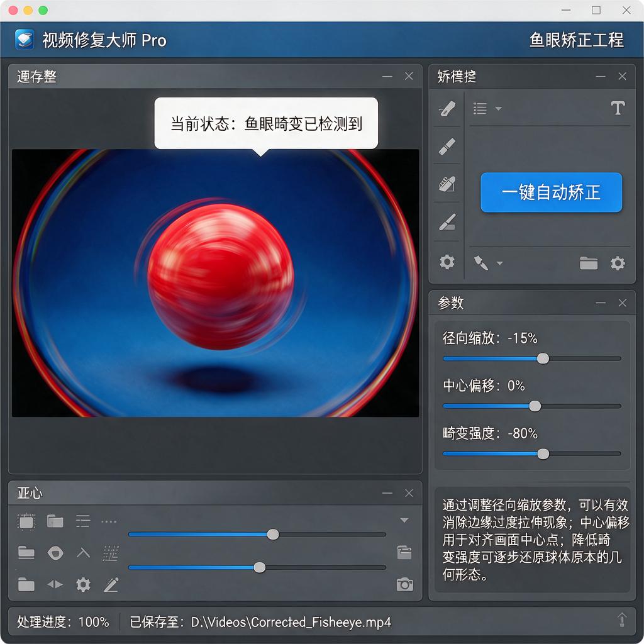Click the archive box icon above the camera
The width and height of the screenshot is (644, 644).
click(404, 552)
